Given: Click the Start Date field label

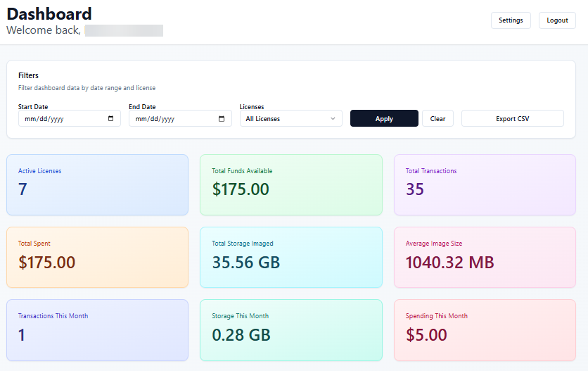Looking at the screenshot, I should (33, 106).
